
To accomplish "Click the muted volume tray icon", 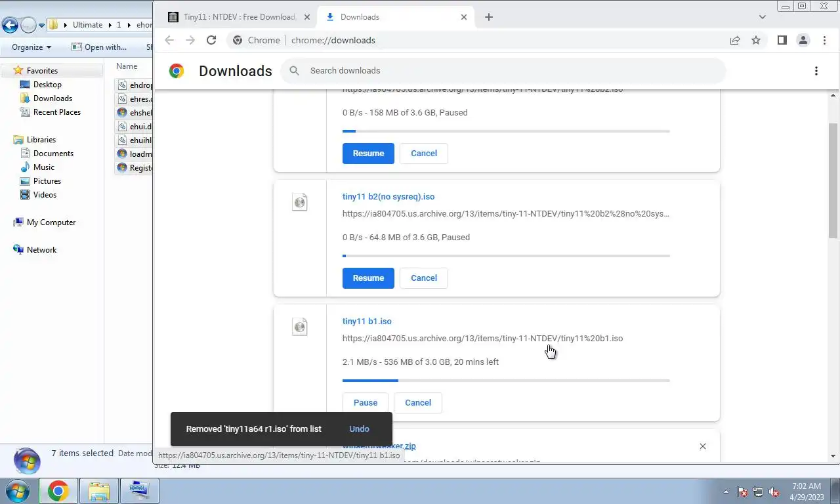I will pos(774,492).
